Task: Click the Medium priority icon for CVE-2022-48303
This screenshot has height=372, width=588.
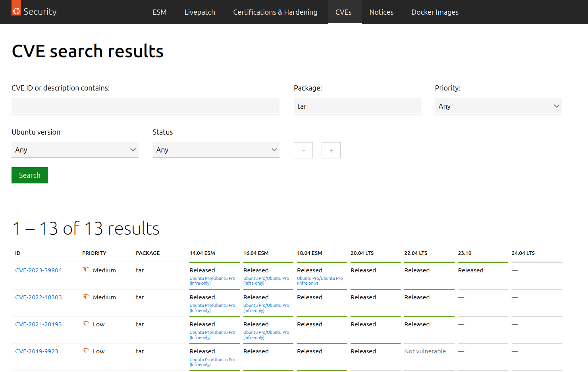Action: click(85, 297)
